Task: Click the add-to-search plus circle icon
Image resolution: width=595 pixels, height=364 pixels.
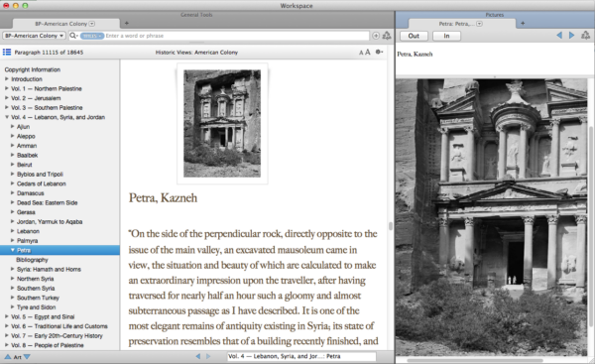Action: click(376, 36)
